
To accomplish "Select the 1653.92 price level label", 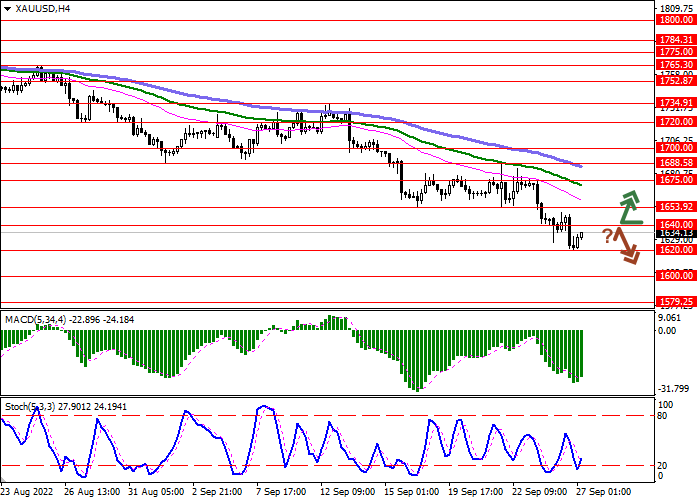I will pyautogui.click(x=676, y=207).
